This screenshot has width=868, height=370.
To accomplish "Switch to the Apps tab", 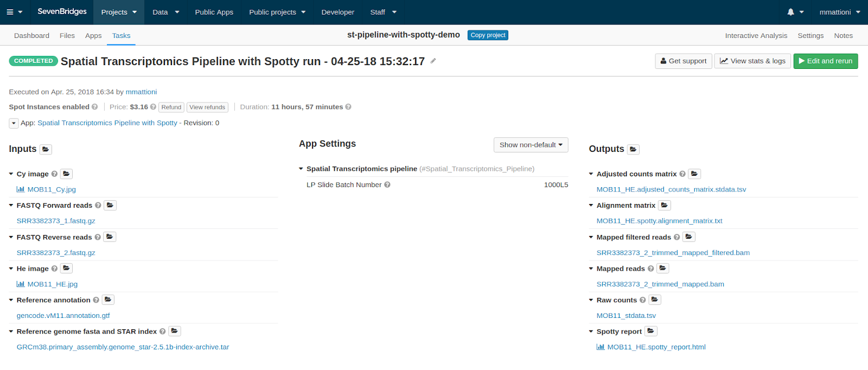I will pos(93,35).
